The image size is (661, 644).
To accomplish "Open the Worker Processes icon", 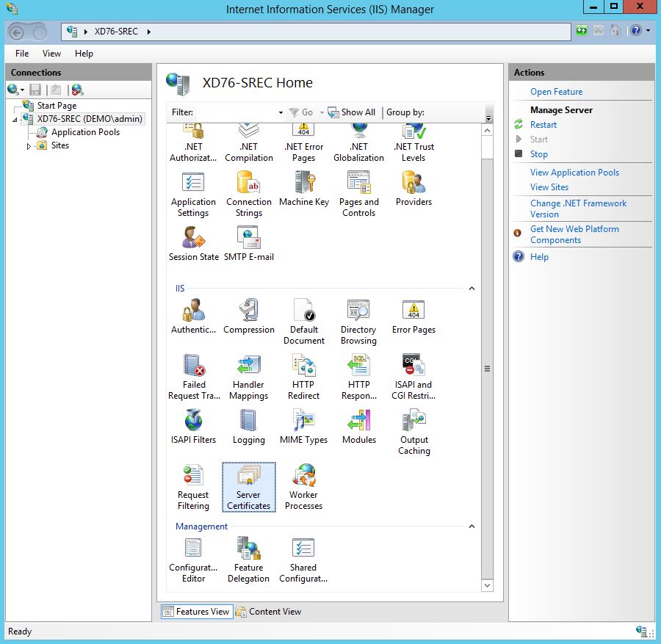I will (x=303, y=485).
